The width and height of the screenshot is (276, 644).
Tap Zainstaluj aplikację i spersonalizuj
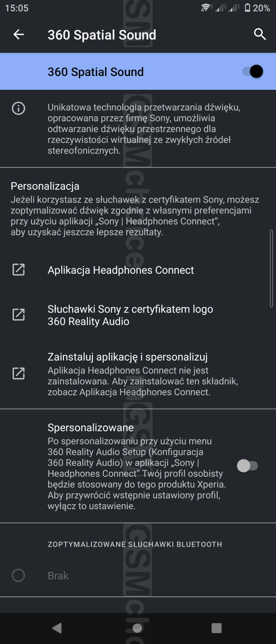tap(127, 357)
